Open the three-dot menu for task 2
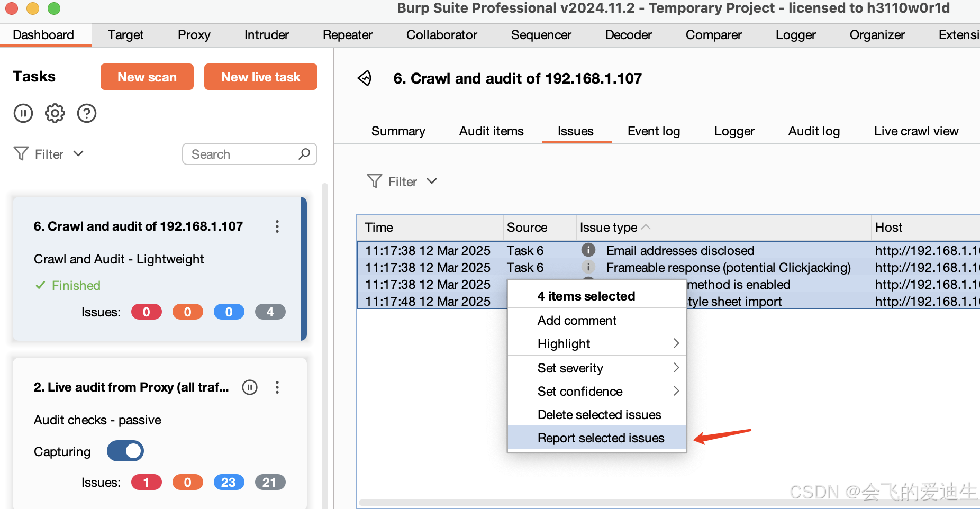The width and height of the screenshot is (980, 509). click(x=277, y=387)
